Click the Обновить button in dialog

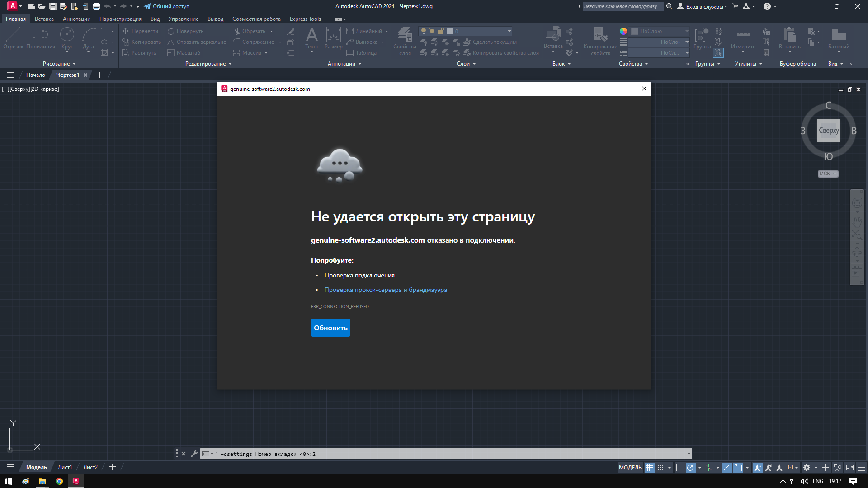point(330,328)
